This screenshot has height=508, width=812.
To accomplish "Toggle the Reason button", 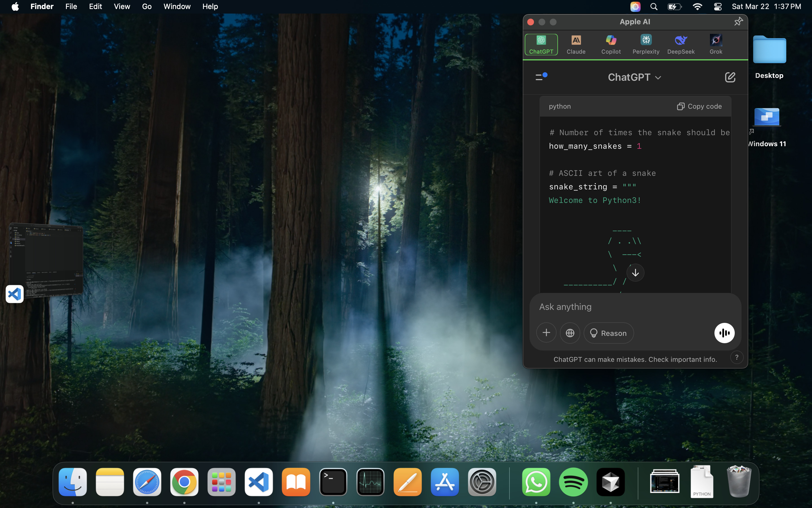I will tap(608, 333).
